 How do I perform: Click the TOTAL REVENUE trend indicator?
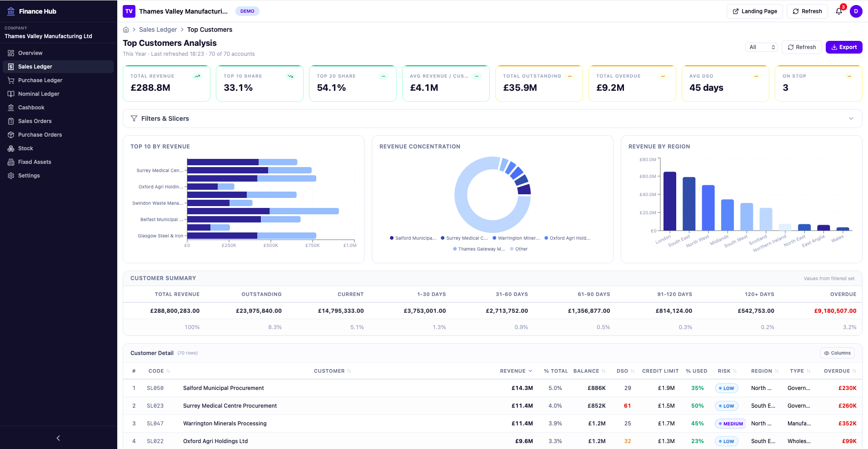click(197, 76)
